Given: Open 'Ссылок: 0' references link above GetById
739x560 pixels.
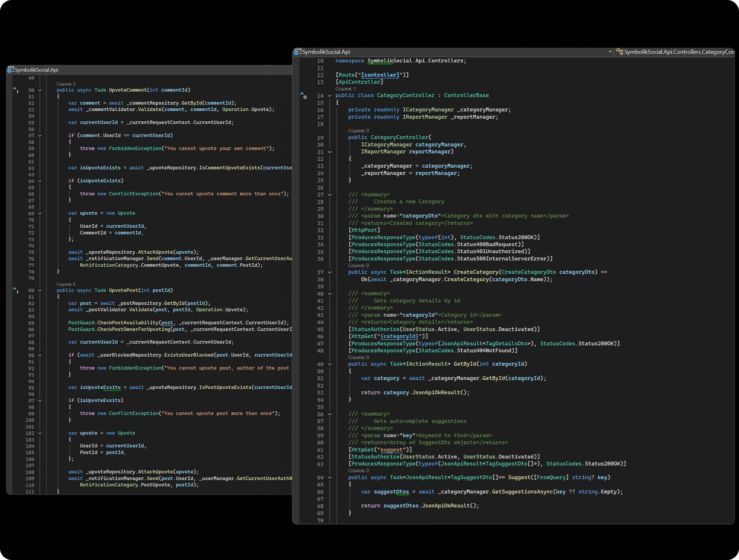Looking at the screenshot, I should coord(358,358).
